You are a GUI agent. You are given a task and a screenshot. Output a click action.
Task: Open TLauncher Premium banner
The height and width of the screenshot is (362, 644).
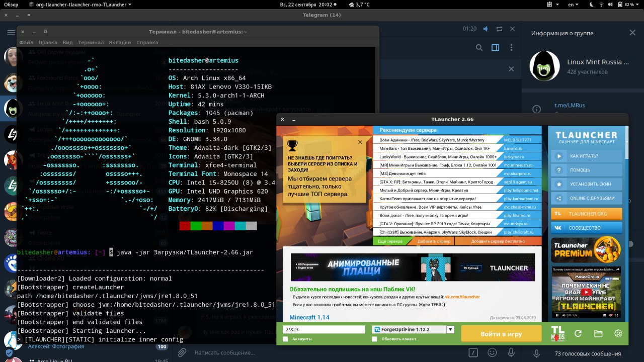pyautogui.click(x=587, y=250)
